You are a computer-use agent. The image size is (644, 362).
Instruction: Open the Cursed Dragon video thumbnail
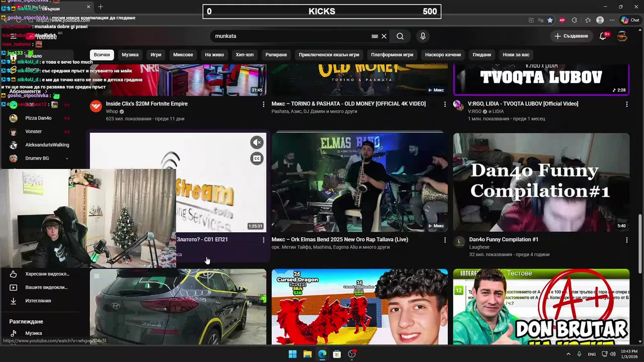359,307
